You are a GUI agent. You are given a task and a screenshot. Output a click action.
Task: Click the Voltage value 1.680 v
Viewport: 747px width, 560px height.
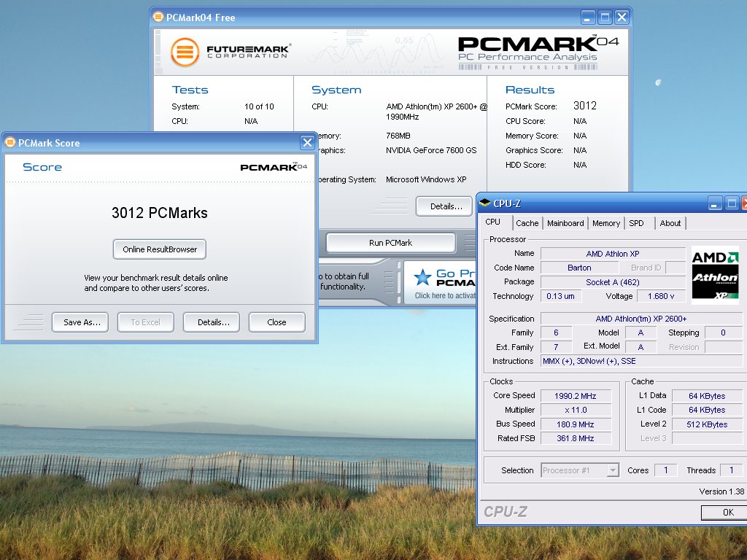661,296
